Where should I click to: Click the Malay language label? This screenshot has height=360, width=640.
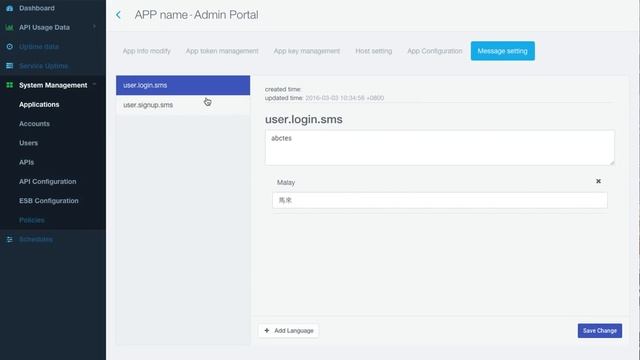click(286, 182)
